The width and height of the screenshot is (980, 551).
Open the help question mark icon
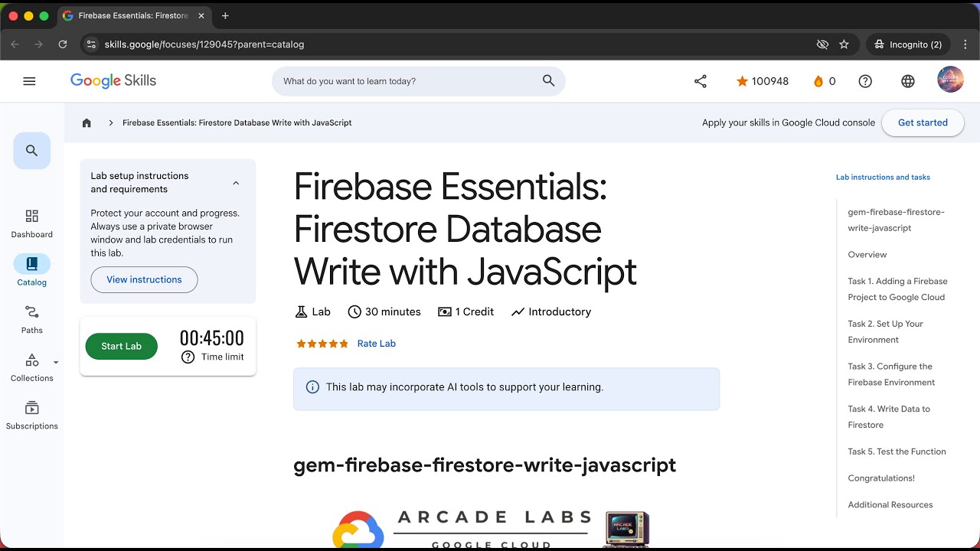click(x=865, y=81)
